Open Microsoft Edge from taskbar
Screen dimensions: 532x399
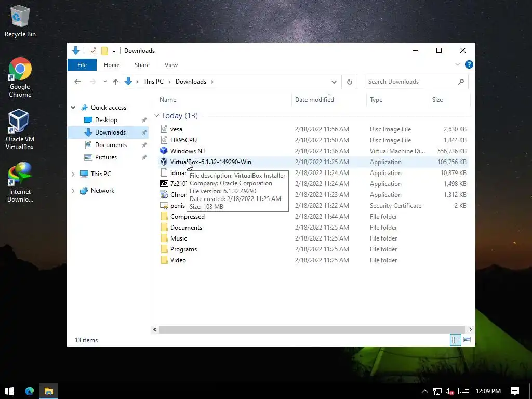point(30,391)
